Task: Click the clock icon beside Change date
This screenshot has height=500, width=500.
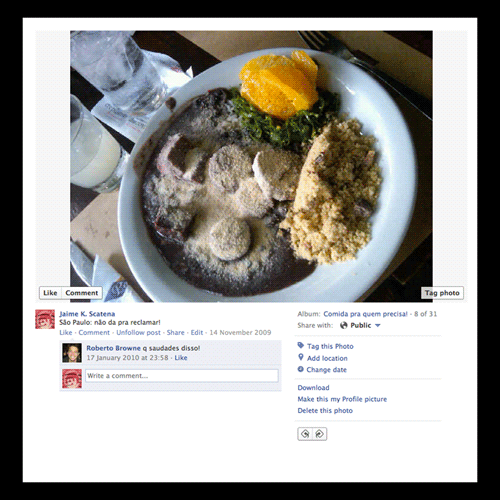Action: (301, 369)
